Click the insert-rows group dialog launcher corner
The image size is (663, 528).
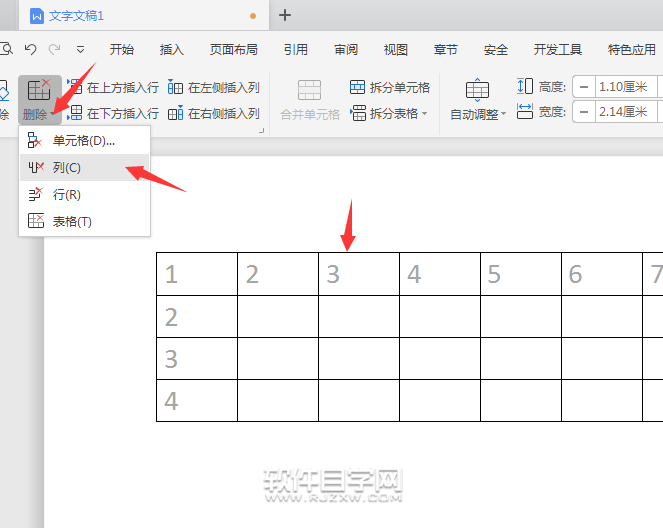[x=262, y=131]
